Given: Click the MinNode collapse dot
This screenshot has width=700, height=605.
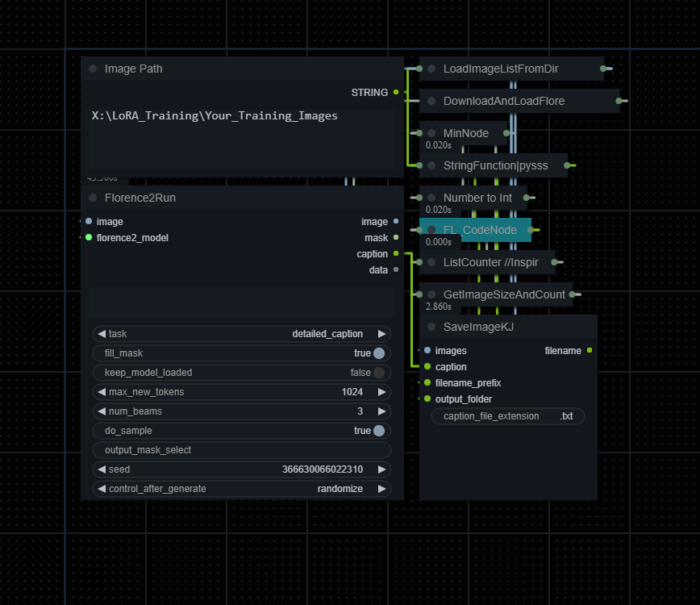Looking at the screenshot, I should [431, 133].
